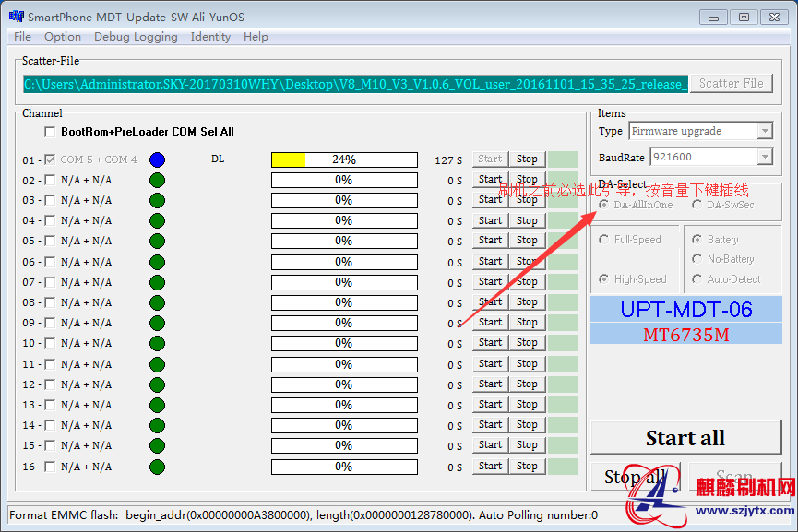
Task: Click the green status circle for channel 12
Action: point(157,384)
